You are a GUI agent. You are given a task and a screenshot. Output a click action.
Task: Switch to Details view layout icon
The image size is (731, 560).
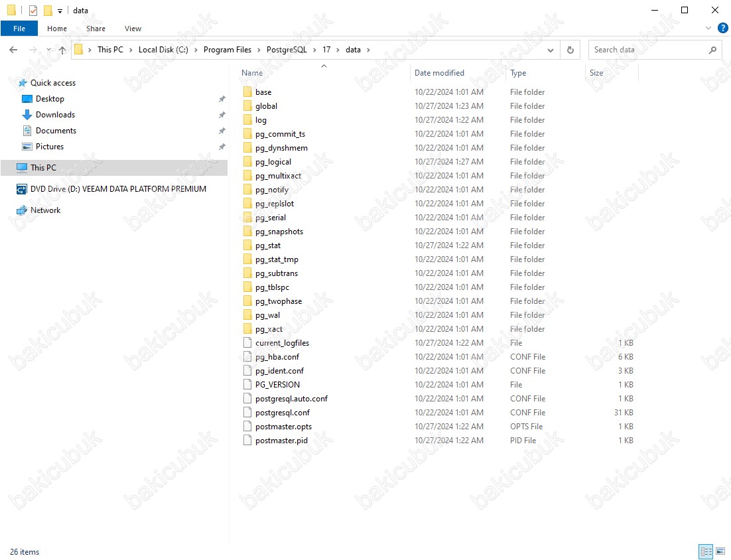pos(706,551)
